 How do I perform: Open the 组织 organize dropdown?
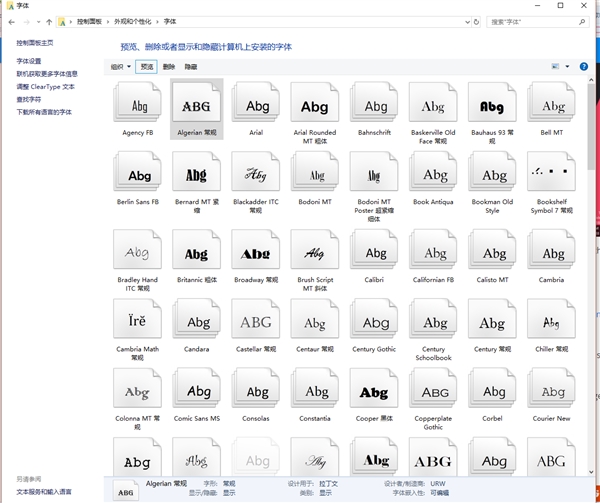click(120, 67)
